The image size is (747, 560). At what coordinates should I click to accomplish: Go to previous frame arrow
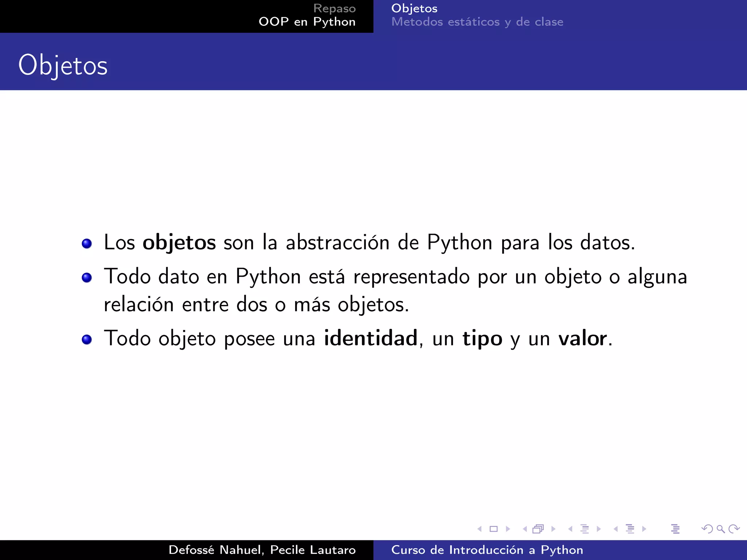coord(525,529)
